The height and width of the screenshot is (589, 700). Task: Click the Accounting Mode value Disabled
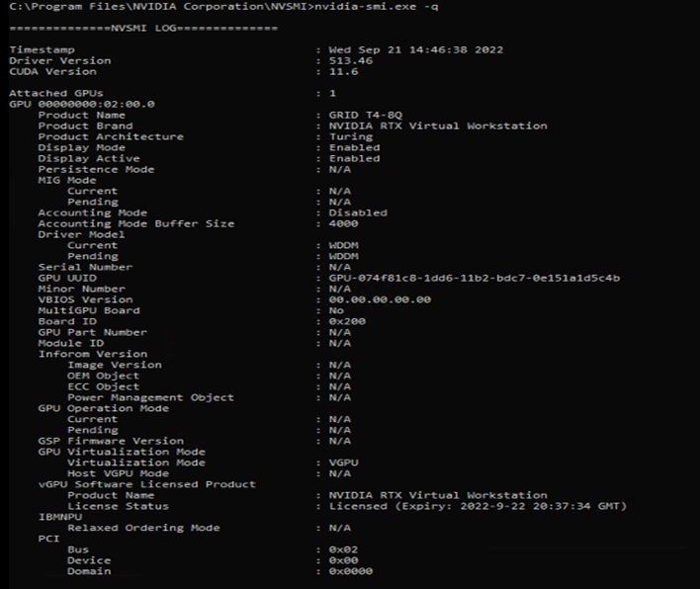click(x=358, y=212)
